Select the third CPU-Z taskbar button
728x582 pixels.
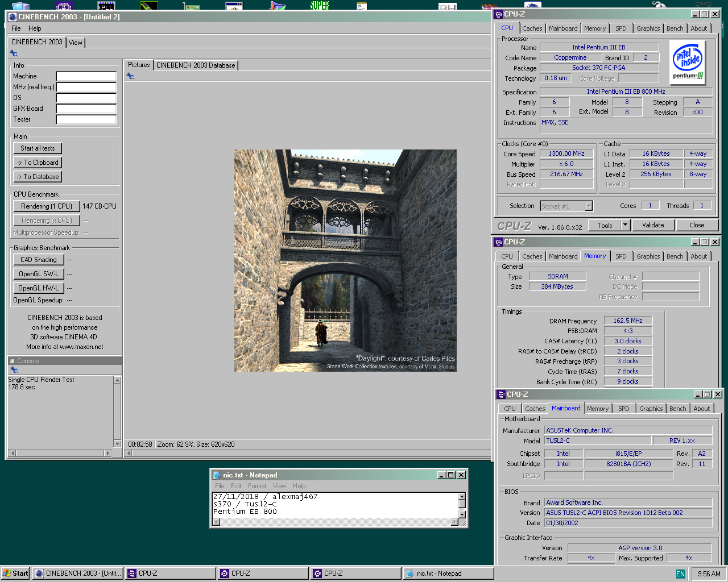356,573
